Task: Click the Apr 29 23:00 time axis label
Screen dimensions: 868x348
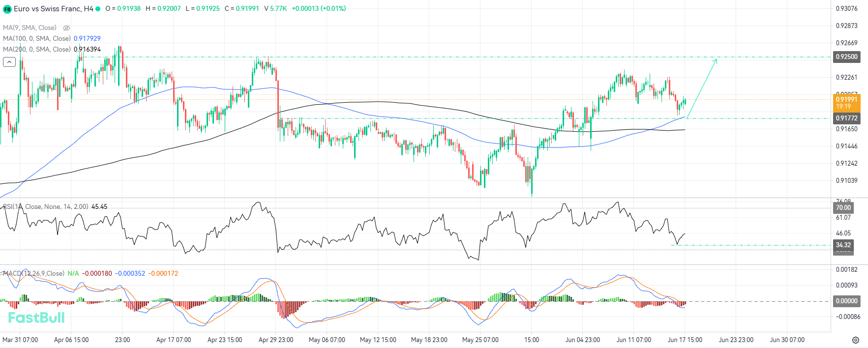Action: point(276,340)
